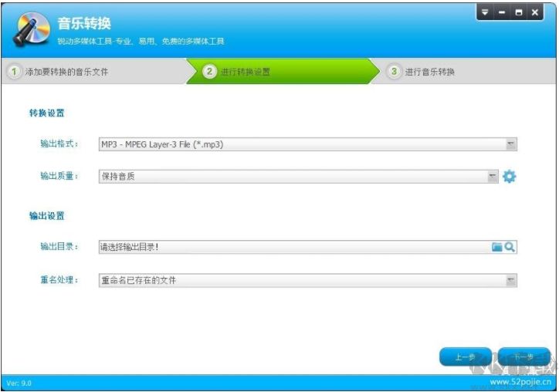Maximize the music converter window
The width and height of the screenshot is (559, 392).
(x=519, y=12)
